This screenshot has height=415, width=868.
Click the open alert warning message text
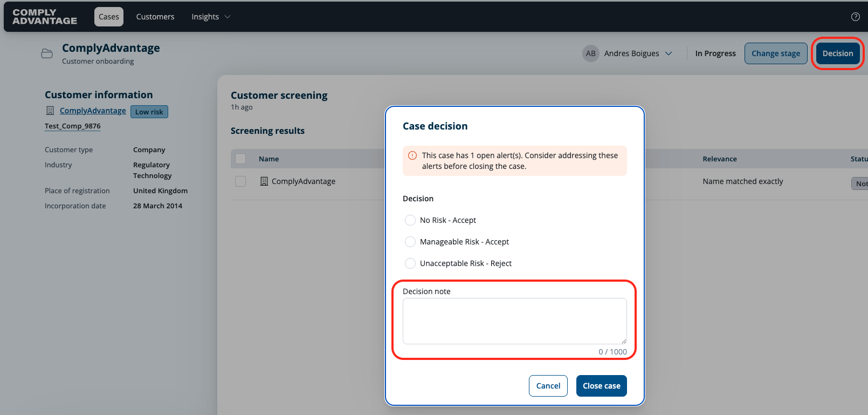pos(520,161)
